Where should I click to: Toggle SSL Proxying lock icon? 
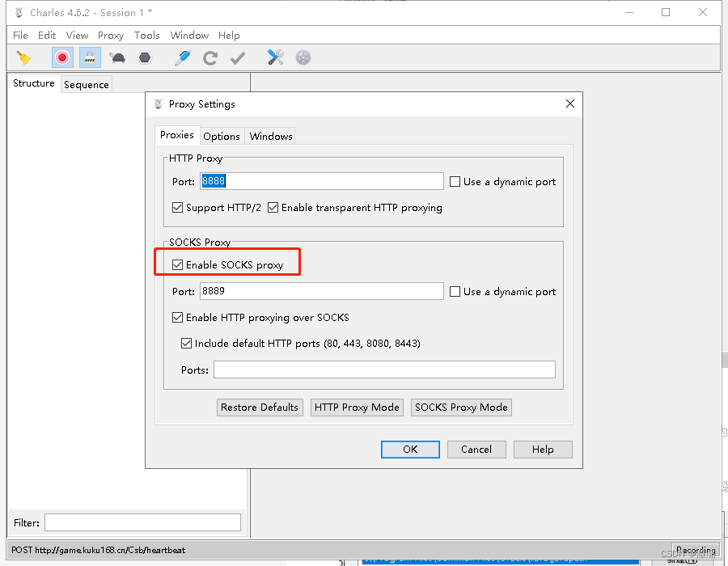click(90, 58)
